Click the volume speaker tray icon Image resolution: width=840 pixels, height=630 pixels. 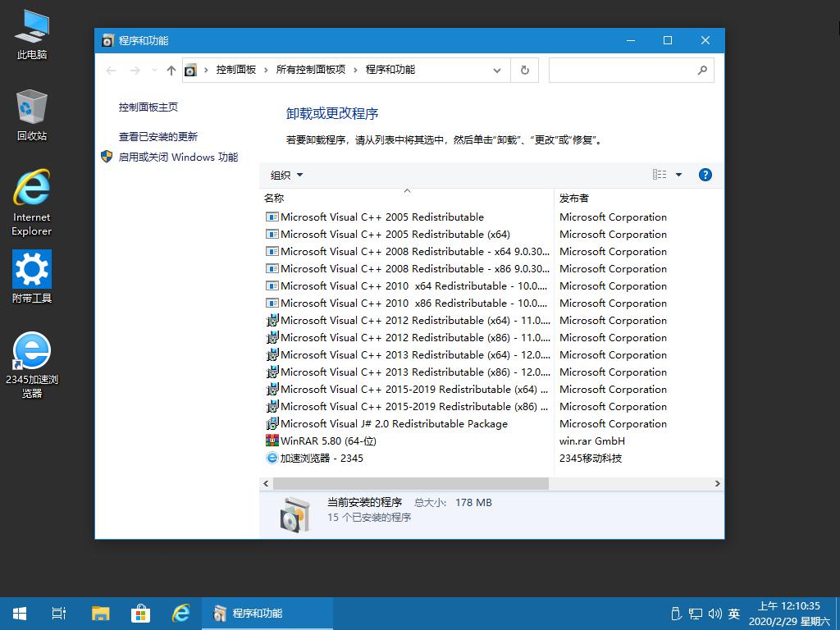point(714,614)
